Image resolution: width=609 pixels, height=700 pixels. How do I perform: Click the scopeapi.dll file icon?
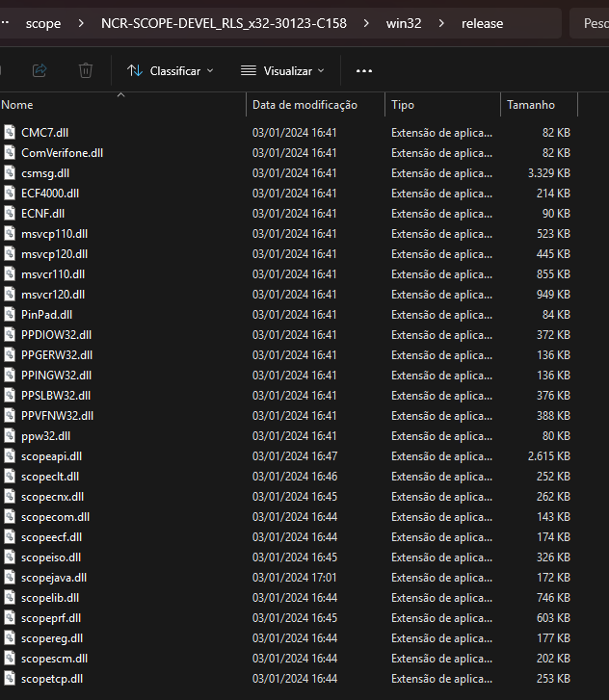click(10, 456)
